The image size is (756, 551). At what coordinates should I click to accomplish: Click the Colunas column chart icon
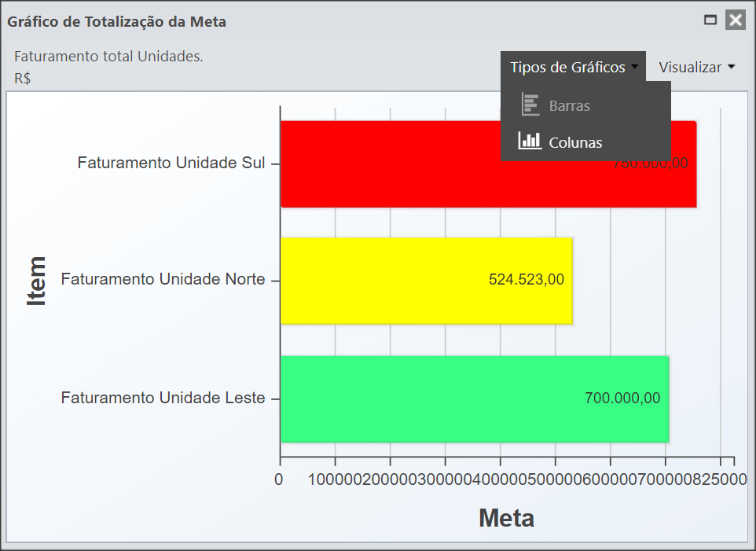tap(530, 141)
